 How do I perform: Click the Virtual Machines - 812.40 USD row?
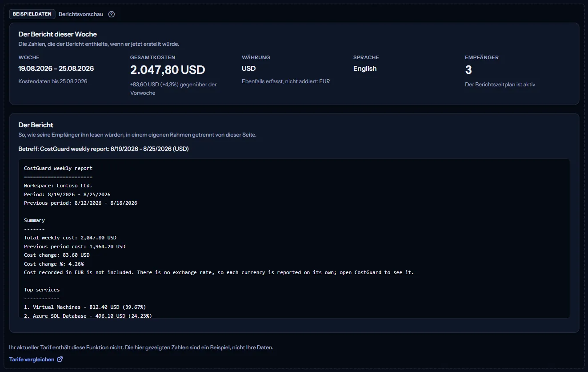click(x=85, y=307)
